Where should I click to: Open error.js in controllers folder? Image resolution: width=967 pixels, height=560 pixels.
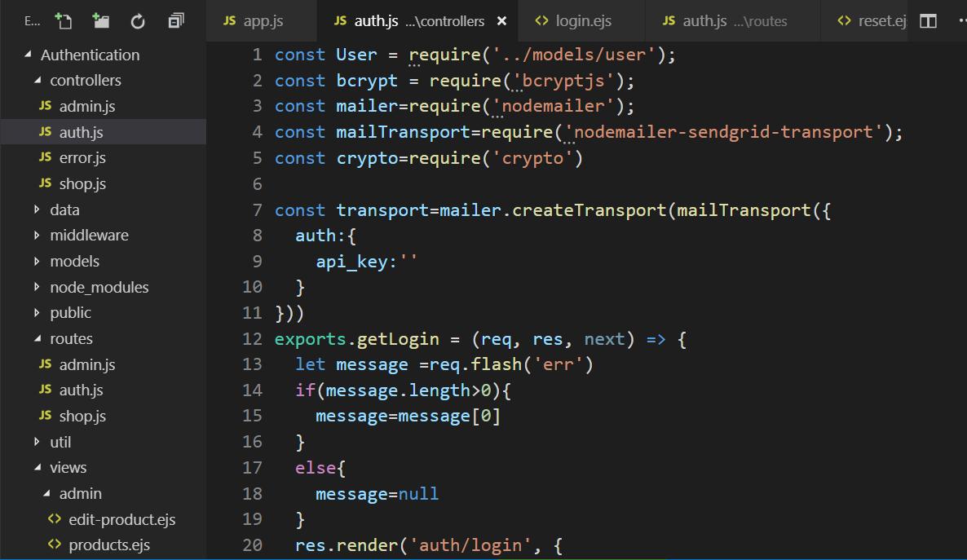(82, 158)
